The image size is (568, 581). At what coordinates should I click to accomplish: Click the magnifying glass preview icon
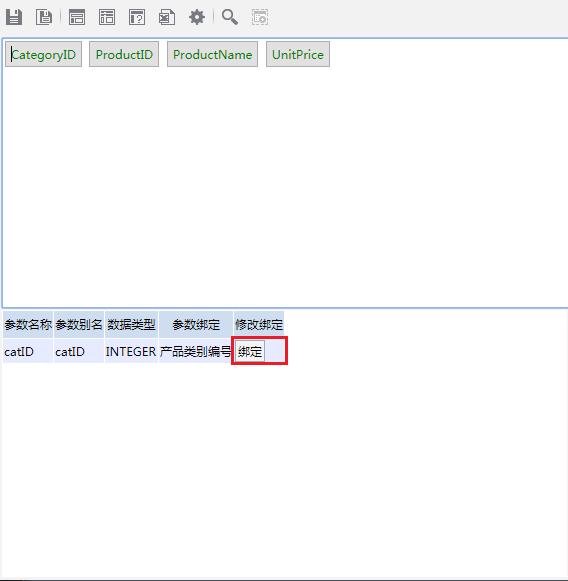click(230, 17)
